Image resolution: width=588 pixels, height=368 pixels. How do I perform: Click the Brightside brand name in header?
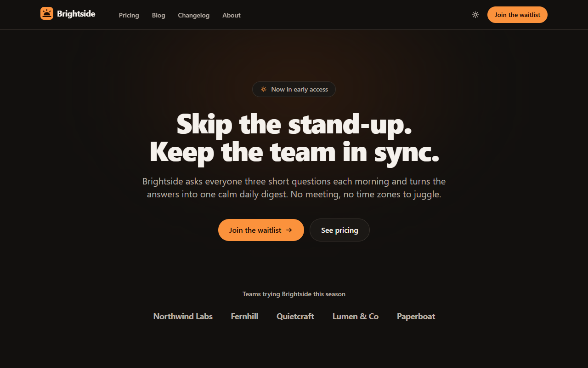76,14
